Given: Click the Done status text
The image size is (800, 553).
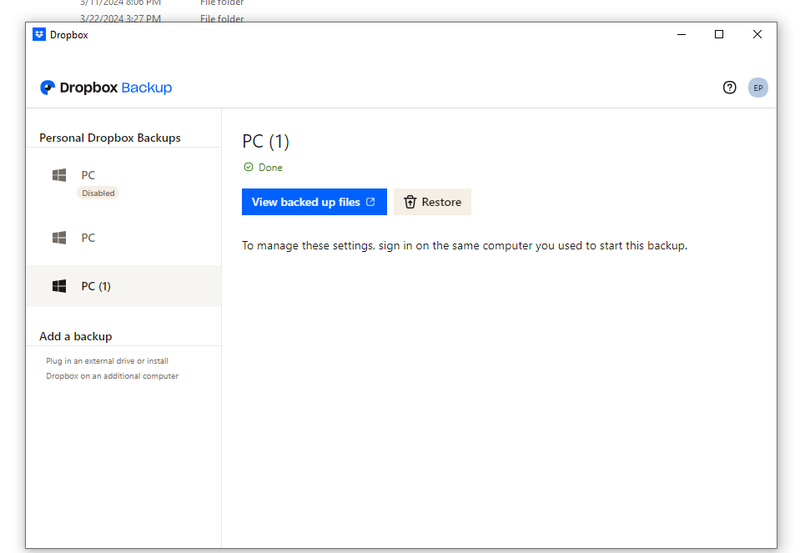Looking at the screenshot, I should coord(270,167).
